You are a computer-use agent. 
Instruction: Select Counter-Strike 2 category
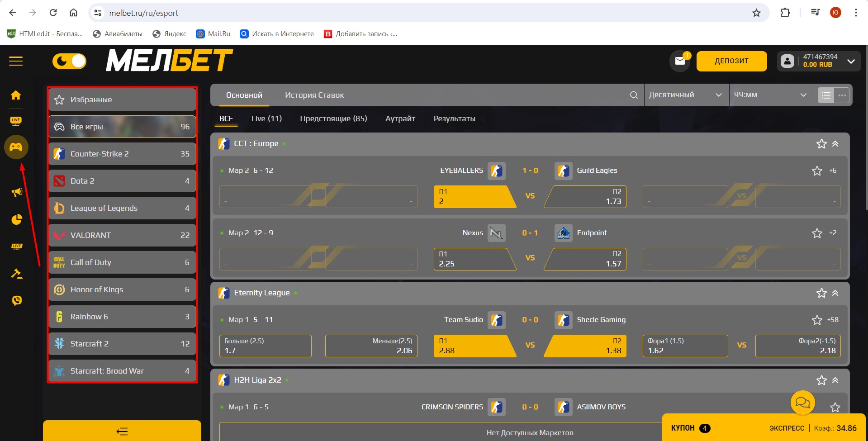[x=122, y=154]
